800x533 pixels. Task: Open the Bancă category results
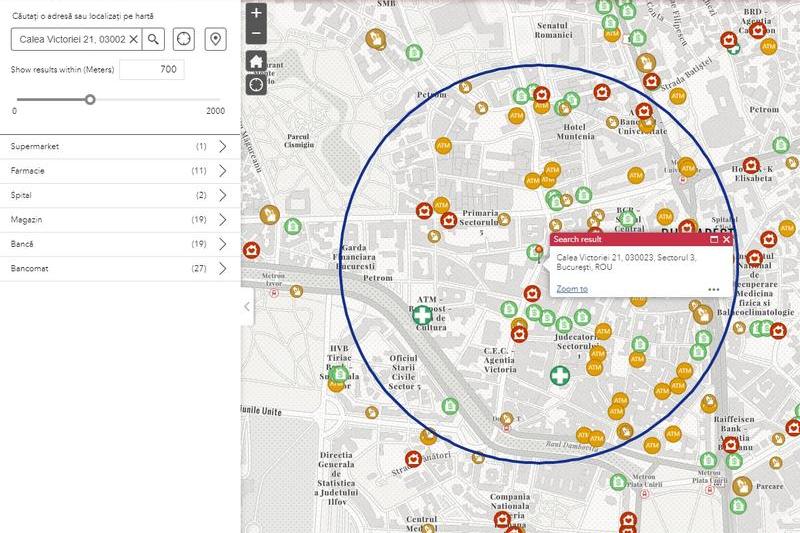point(222,244)
